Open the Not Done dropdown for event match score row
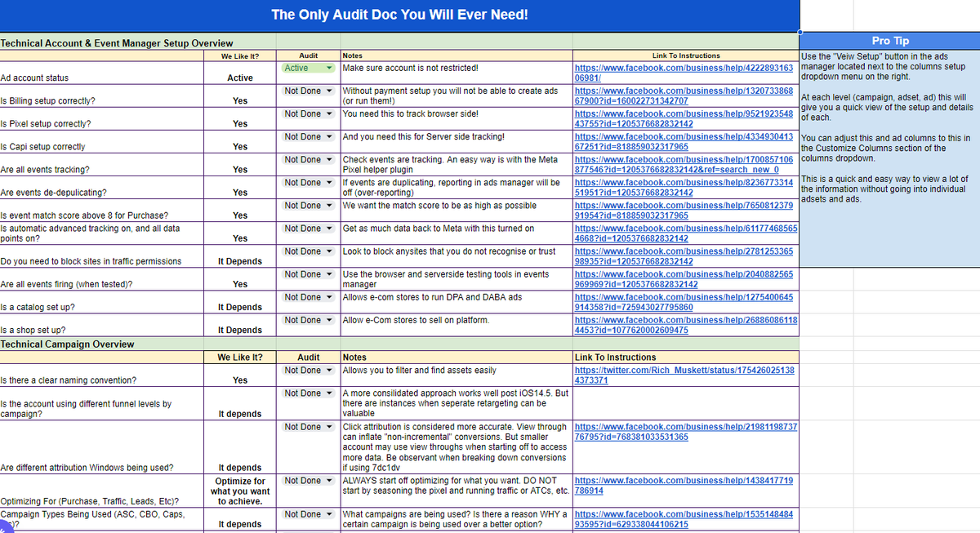Screen dimensions: 980x533 309,205
